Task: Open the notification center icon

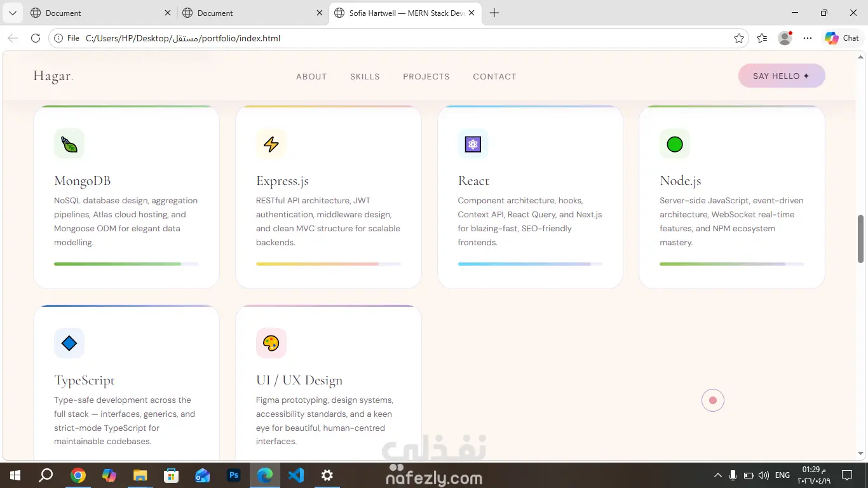Action: pyautogui.click(x=846, y=475)
